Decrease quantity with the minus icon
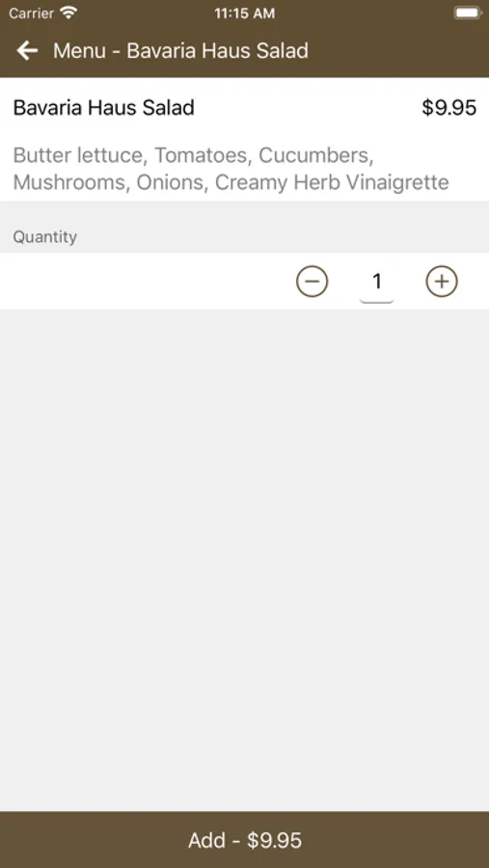489x868 pixels. (312, 282)
